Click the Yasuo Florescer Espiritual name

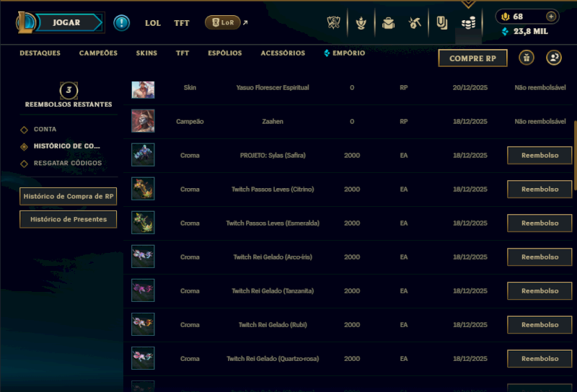pyautogui.click(x=273, y=87)
